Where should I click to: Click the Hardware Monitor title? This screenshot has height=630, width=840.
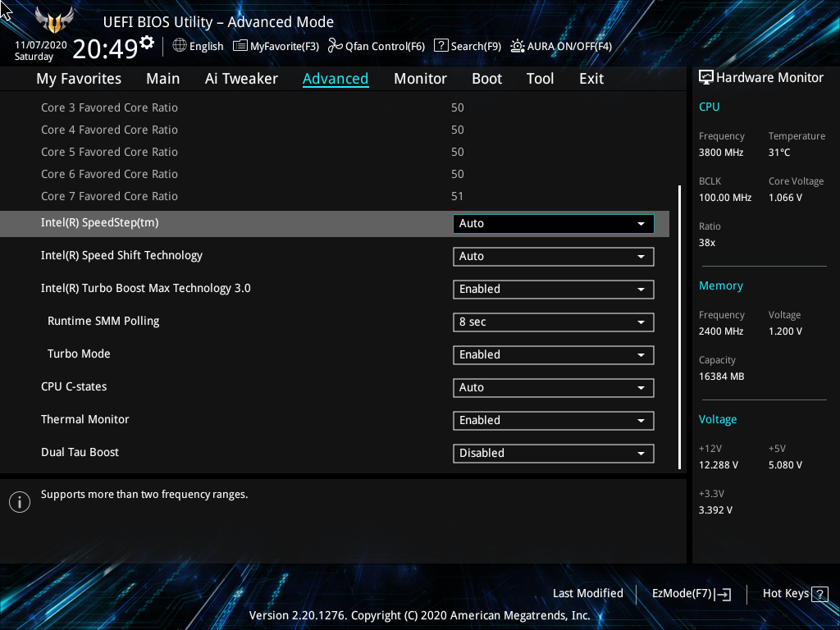(769, 78)
